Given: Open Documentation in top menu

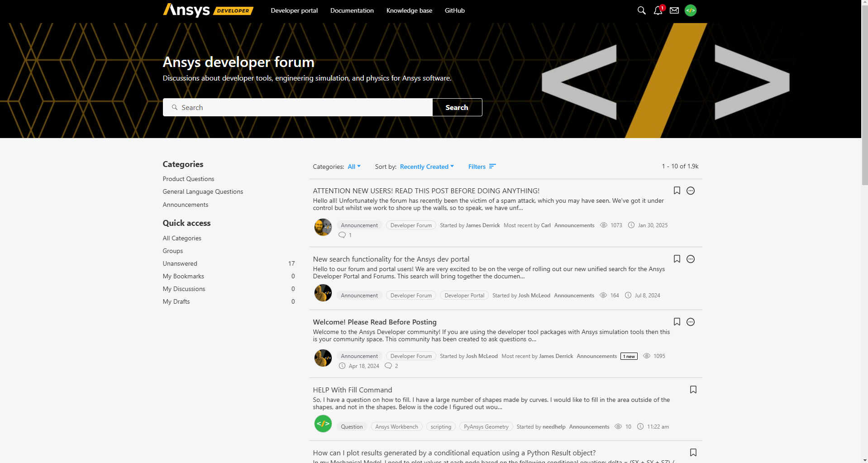Looking at the screenshot, I should point(352,10).
